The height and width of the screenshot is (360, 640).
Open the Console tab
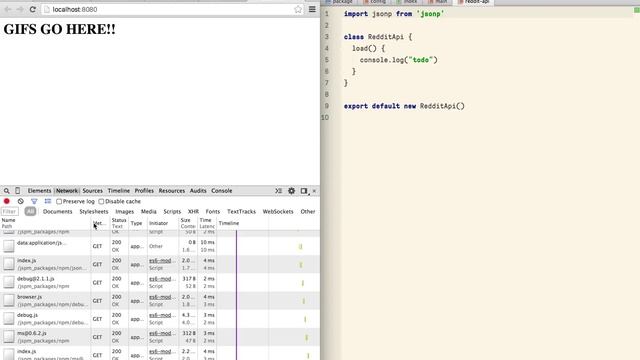tap(222, 191)
